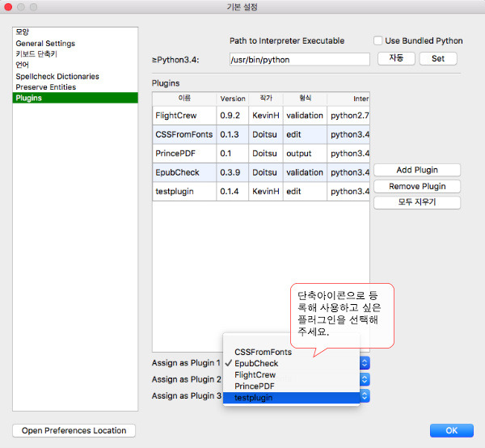Open the Assign as Plugin 2 dropdown

click(x=365, y=379)
